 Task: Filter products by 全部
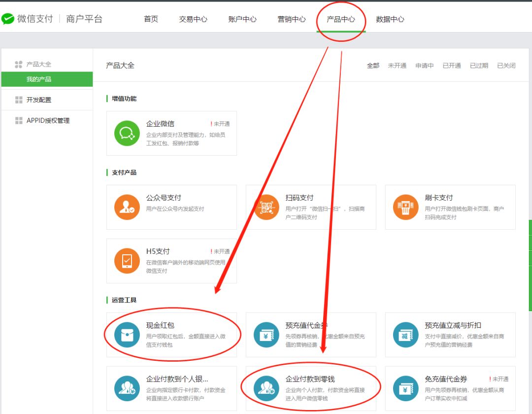(x=373, y=66)
